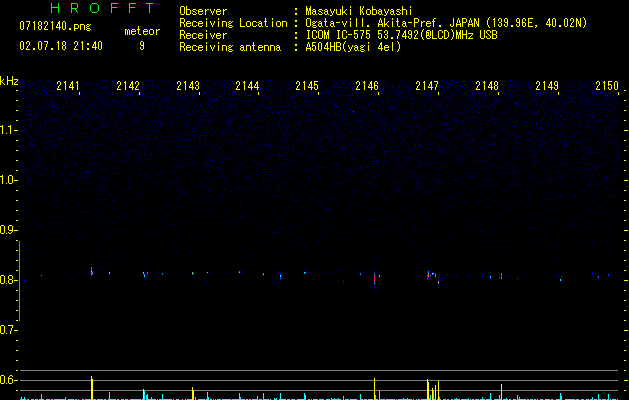Click the Receiving antenna label
This screenshot has height=400, width=629.
pos(230,47)
